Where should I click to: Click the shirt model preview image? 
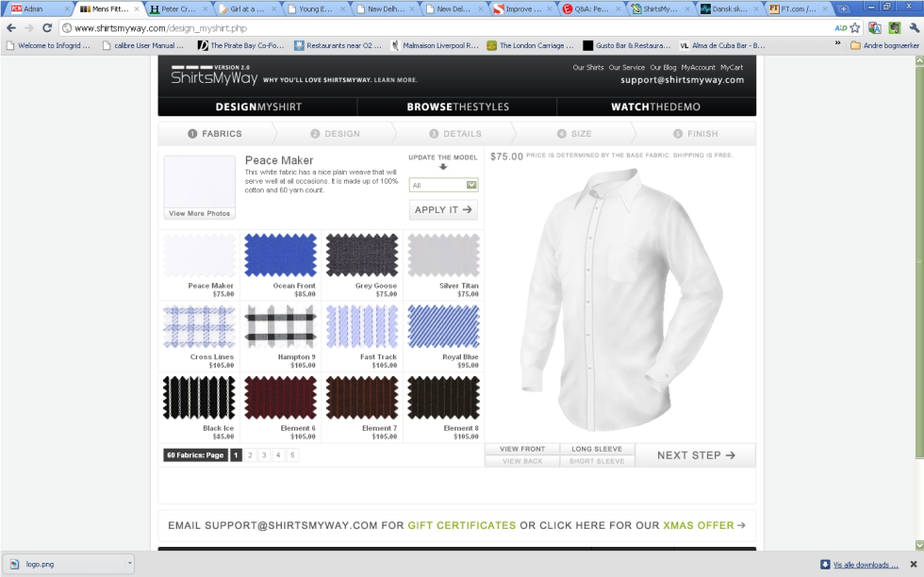621,301
